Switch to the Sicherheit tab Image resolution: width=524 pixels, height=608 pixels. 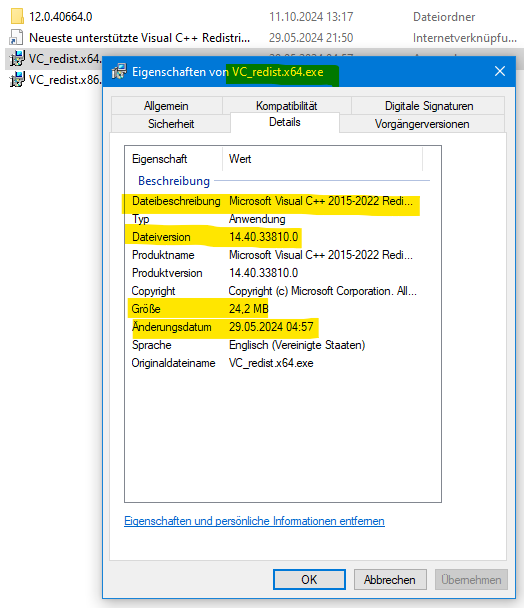click(x=171, y=124)
